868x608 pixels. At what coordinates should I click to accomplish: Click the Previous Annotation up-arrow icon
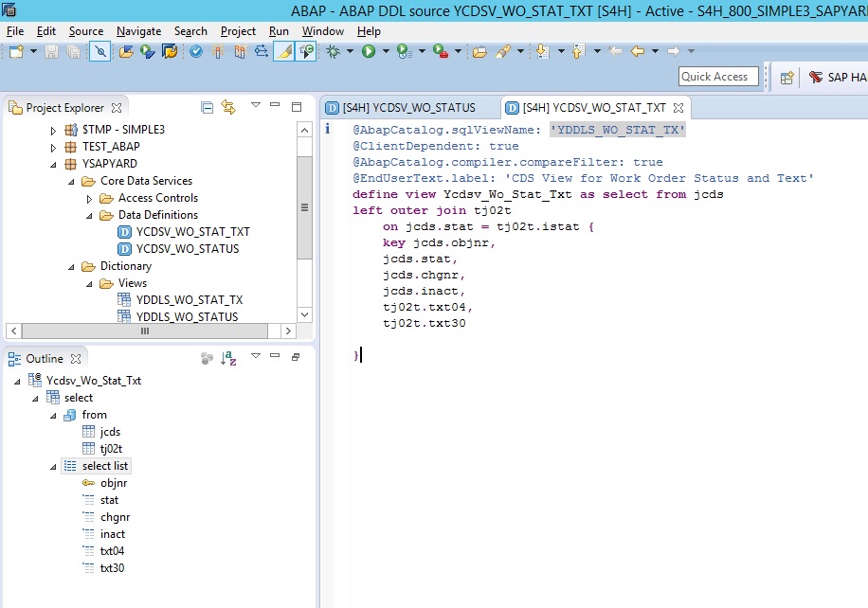pos(578,51)
